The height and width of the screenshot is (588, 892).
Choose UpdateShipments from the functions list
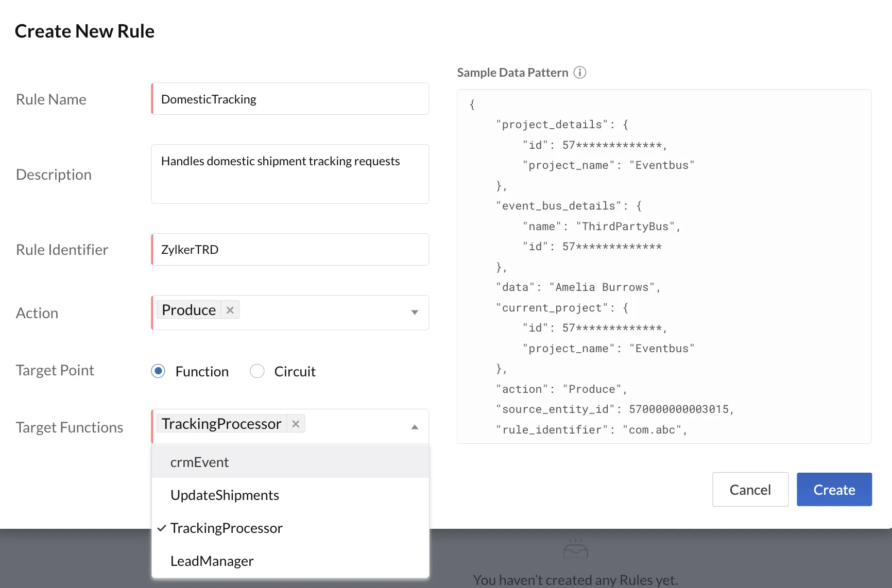coord(290,495)
